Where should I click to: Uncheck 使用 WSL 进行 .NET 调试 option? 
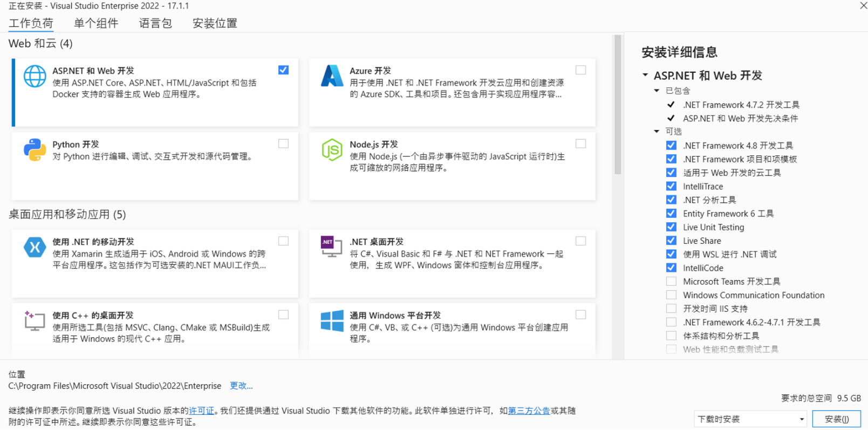click(x=671, y=254)
